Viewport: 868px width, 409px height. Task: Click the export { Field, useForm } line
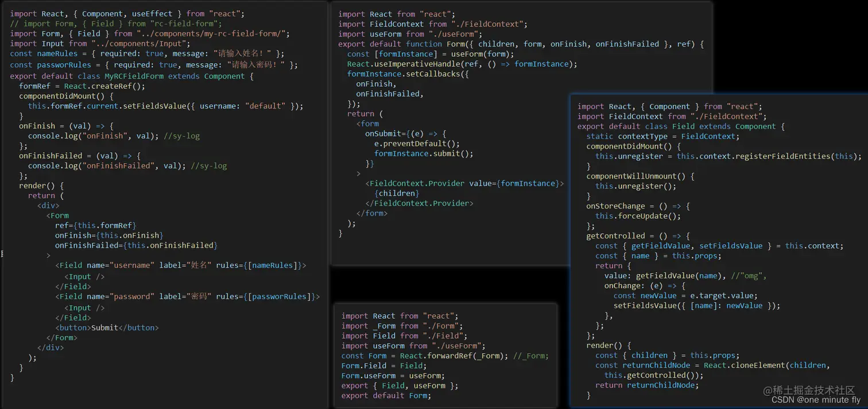pos(400,385)
